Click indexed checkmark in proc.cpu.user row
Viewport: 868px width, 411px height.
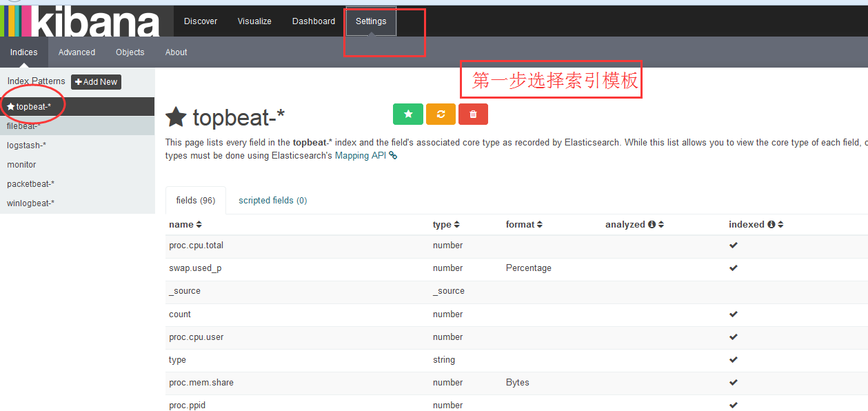[x=734, y=337]
